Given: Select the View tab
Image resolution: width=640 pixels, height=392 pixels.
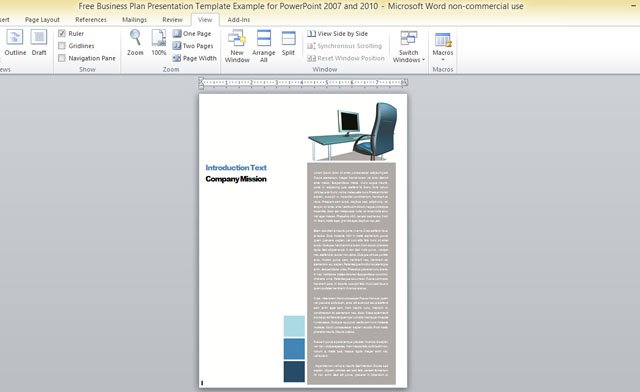Looking at the screenshot, I should coord(205,19).
